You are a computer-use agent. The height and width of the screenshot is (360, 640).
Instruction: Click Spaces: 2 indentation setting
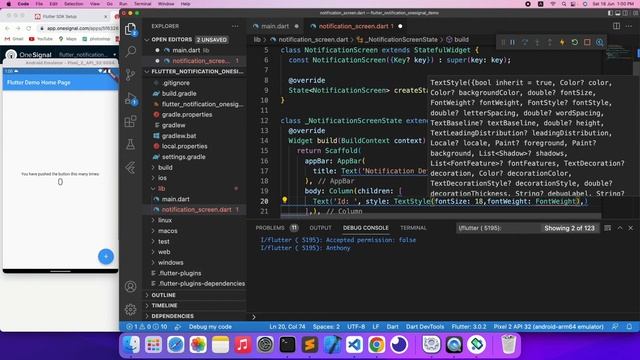point(326,327)
